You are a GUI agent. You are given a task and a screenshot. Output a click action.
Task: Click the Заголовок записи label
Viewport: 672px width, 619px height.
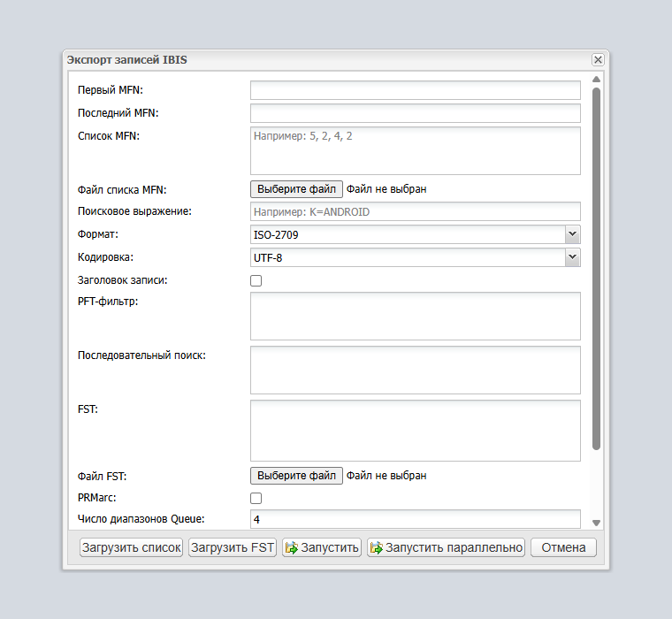click(x=123, y=280)
